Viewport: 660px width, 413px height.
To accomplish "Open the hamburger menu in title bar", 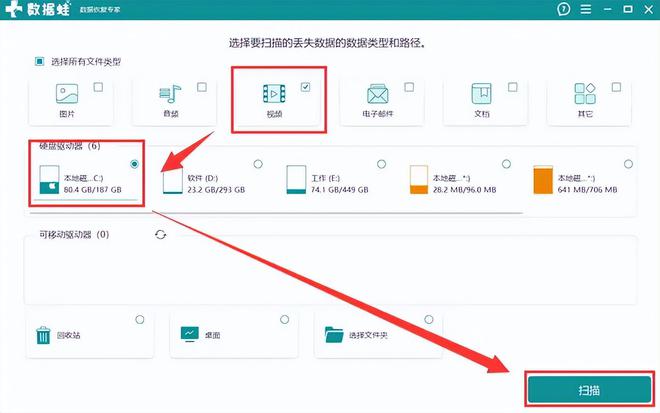I will (x=586, y=9).
